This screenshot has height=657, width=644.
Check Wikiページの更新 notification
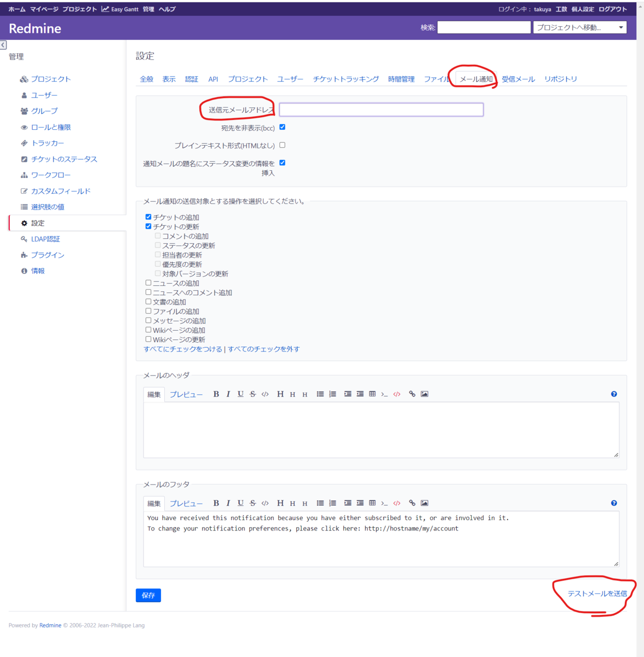148,339
